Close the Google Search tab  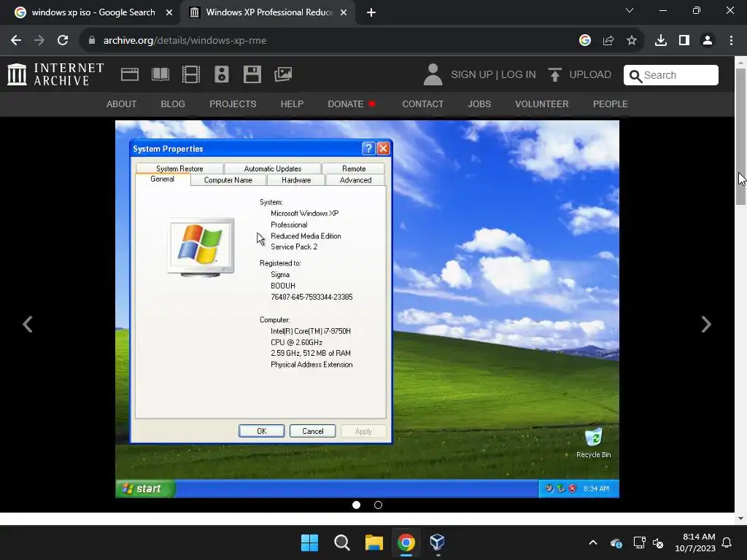[169, 12]
